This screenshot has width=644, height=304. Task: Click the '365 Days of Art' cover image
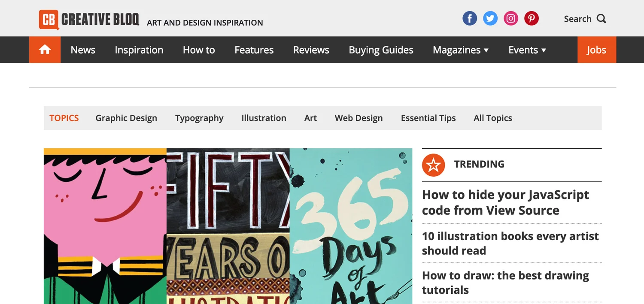point(351,226)
